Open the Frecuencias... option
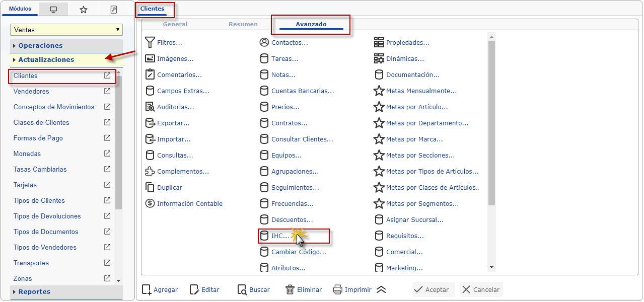Image resolution: width=644 pixels, height=302 pixels. click(x=293, y=203)
